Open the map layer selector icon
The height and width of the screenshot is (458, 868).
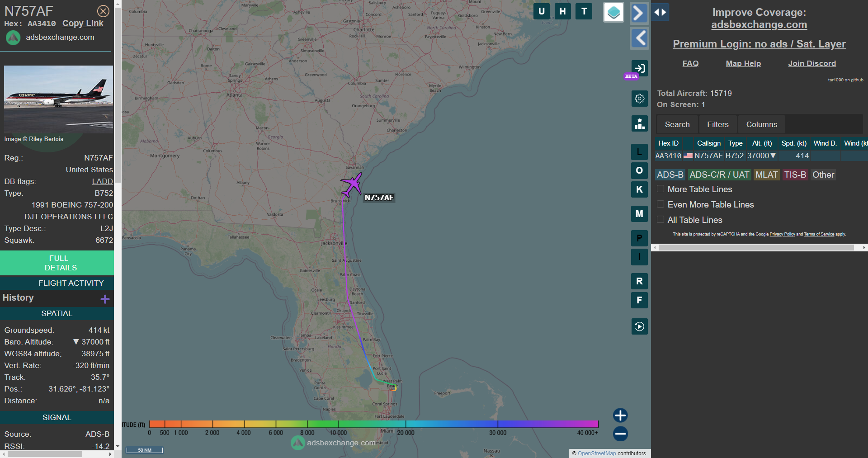pos(613,12)
